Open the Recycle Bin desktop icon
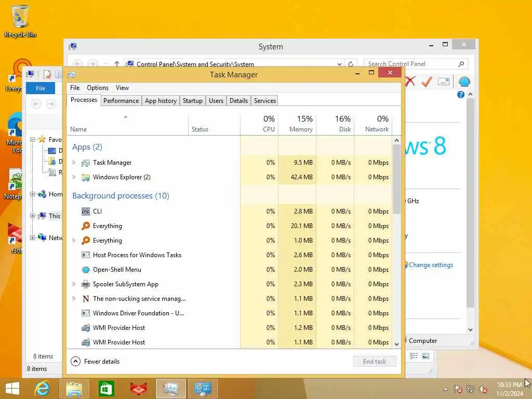This screenshot has width=532, height=399. [x=20, y=21]
